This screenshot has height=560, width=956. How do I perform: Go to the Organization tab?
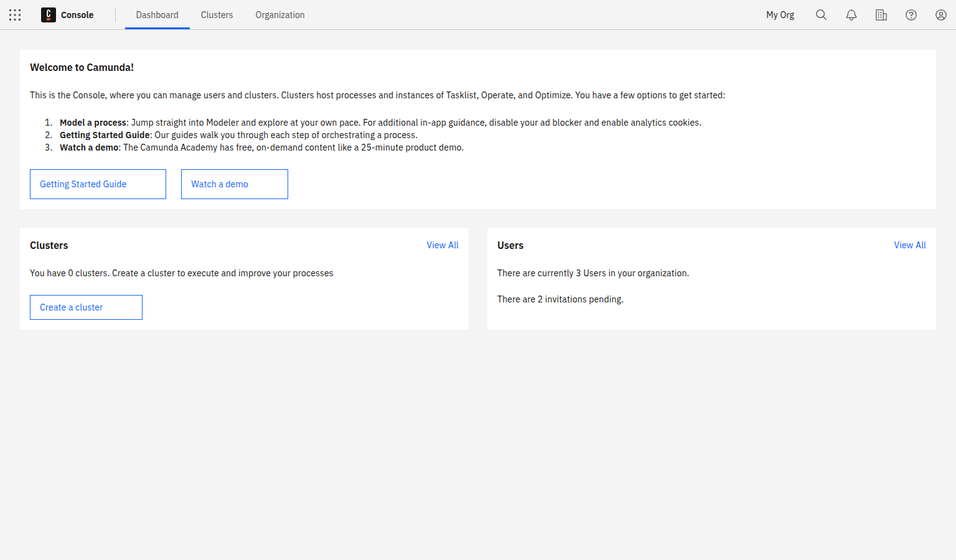coord(279,15)
